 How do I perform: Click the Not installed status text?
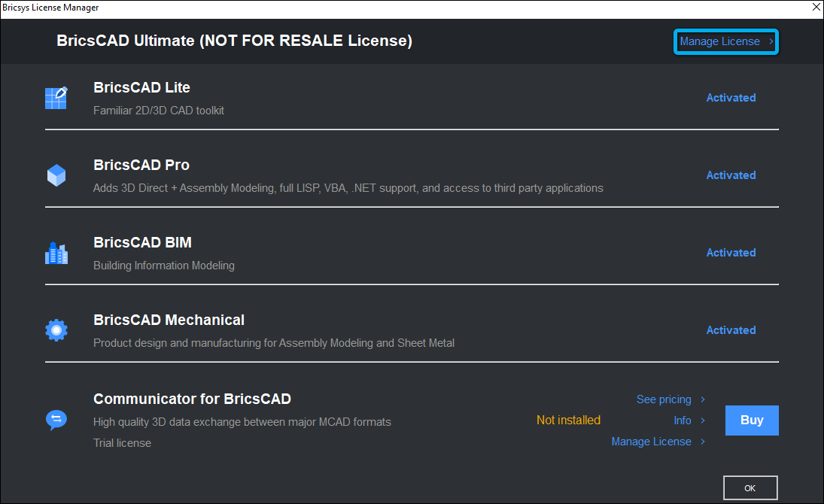tap(568, 420)
